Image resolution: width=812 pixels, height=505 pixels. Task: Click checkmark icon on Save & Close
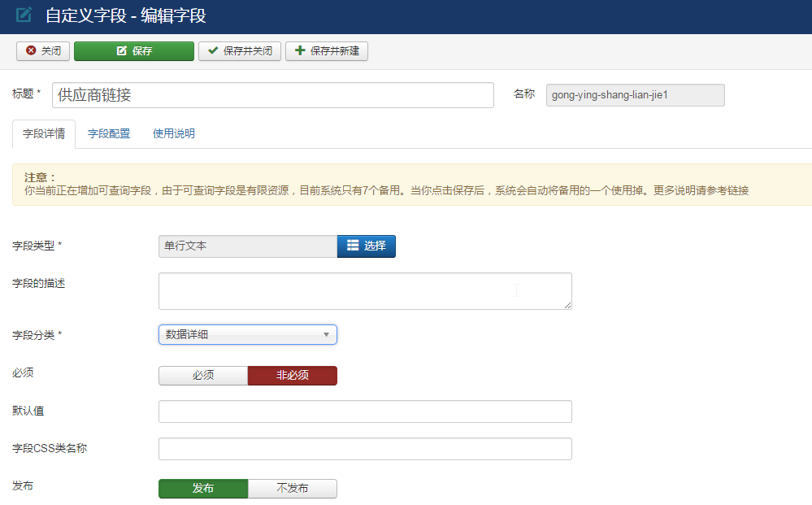[x=213, y=51]
